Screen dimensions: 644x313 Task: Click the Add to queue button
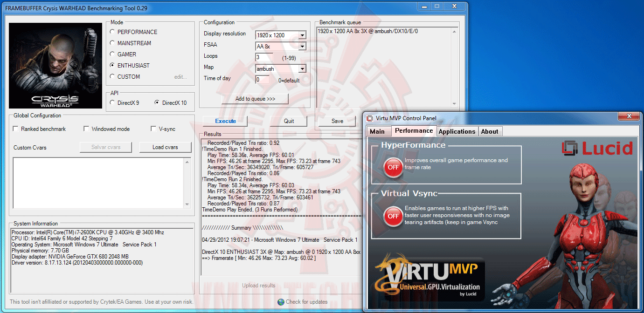tap(255, 99)
